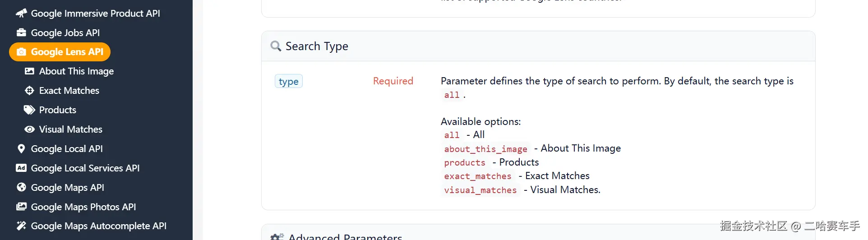This screenshot has width=868, height=240.
Task: Click the tags icon beside Products
Action: coord(29,110)
